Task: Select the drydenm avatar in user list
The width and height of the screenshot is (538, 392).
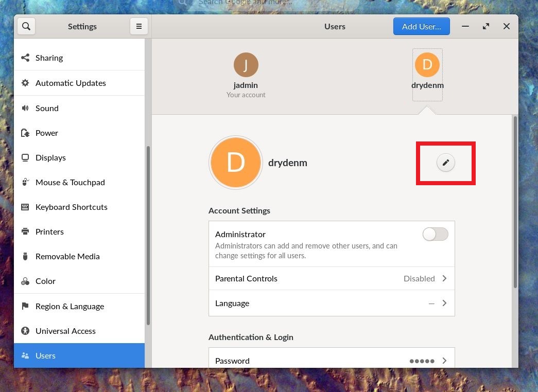Action: (x=427, y=65)
